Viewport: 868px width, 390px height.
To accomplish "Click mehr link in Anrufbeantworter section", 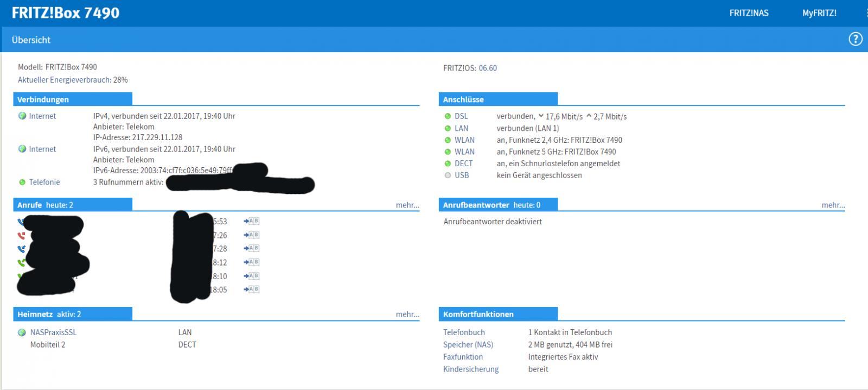I will click(833, 205).
